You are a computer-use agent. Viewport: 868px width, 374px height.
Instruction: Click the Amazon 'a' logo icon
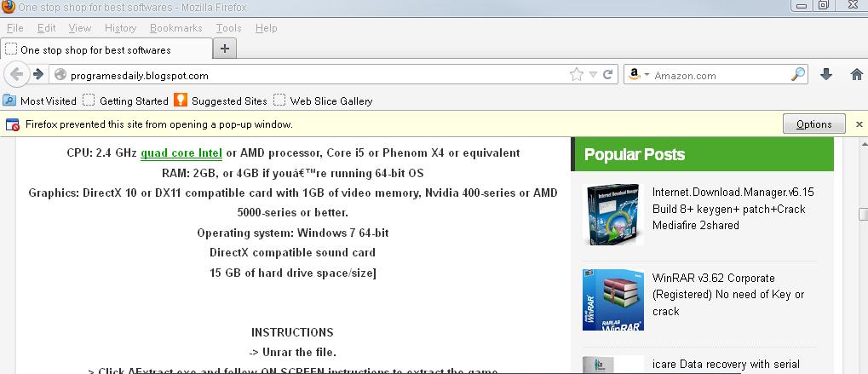tap(635, 74)
